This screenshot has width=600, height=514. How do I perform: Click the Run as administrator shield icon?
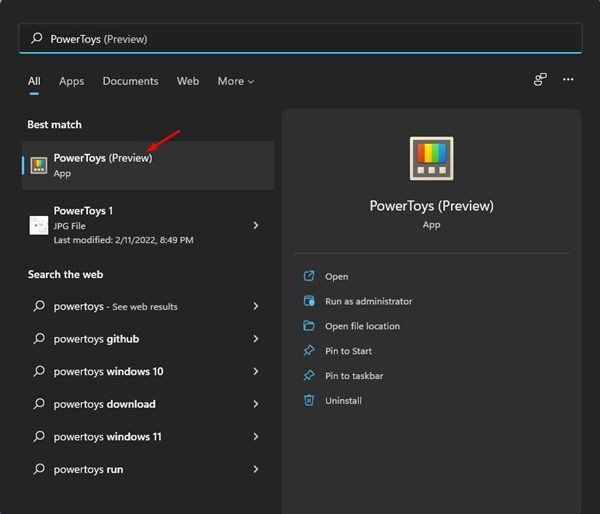pos(309,301)
